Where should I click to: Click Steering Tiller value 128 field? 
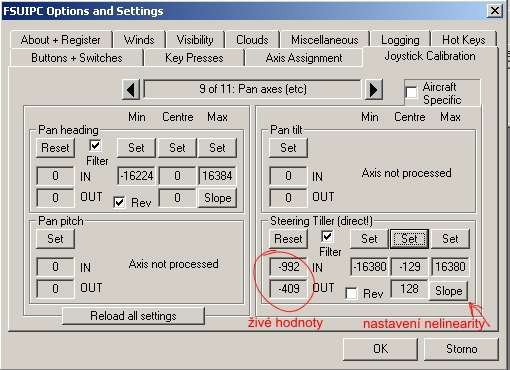tap(410, 289)
